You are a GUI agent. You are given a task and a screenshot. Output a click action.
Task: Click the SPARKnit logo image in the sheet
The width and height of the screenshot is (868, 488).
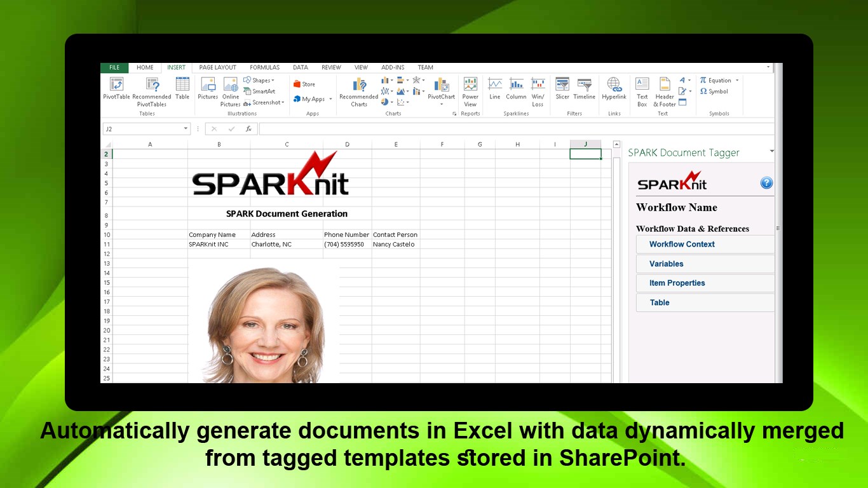[x=271, y=173]
